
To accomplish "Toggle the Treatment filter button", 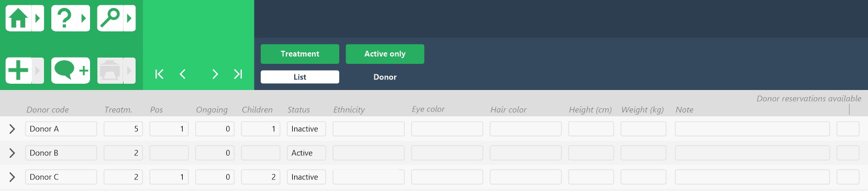I will click(300, 54).
